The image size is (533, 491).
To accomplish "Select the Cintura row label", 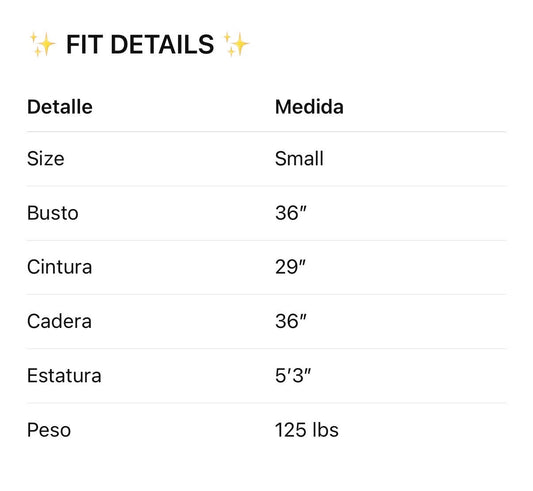I will click(x=59, y=267).
